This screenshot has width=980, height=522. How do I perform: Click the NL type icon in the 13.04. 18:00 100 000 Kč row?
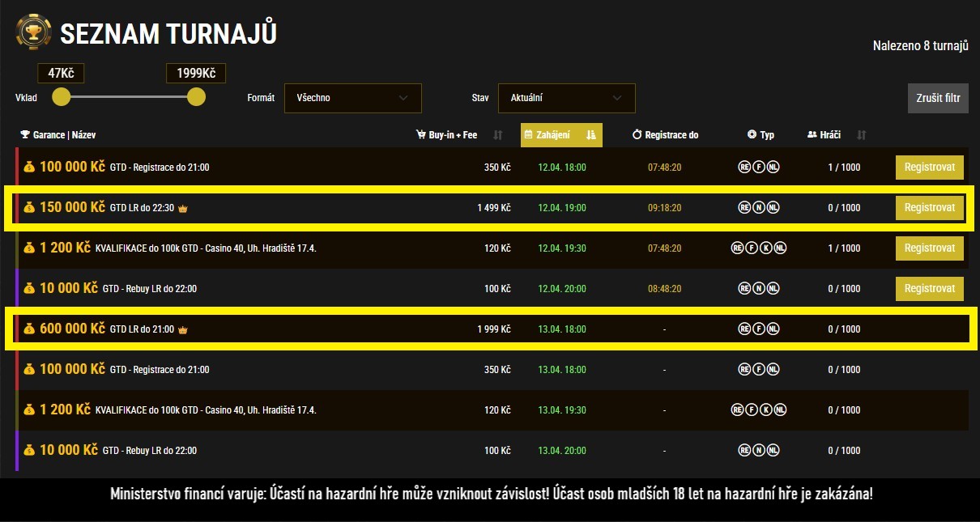click(773, 370)
